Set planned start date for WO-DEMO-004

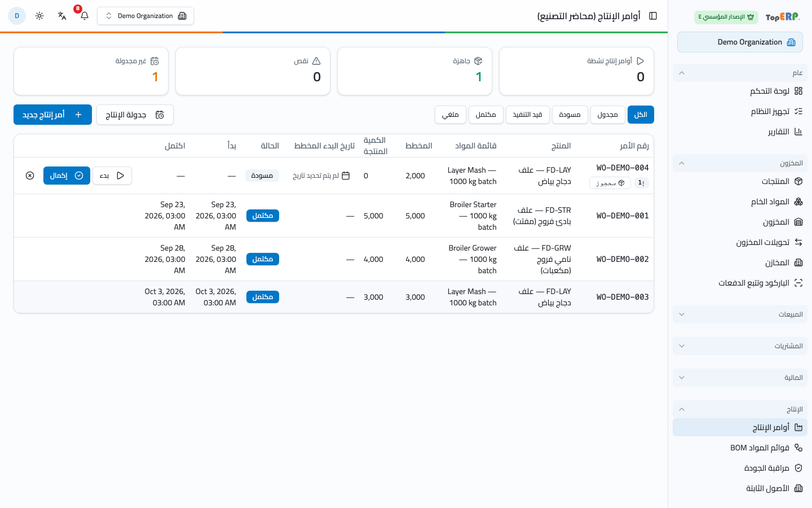(x=321, y=176)
